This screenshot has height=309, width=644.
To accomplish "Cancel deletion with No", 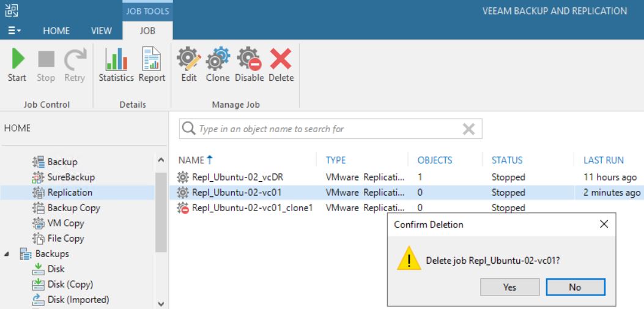I will click(576, 287).
